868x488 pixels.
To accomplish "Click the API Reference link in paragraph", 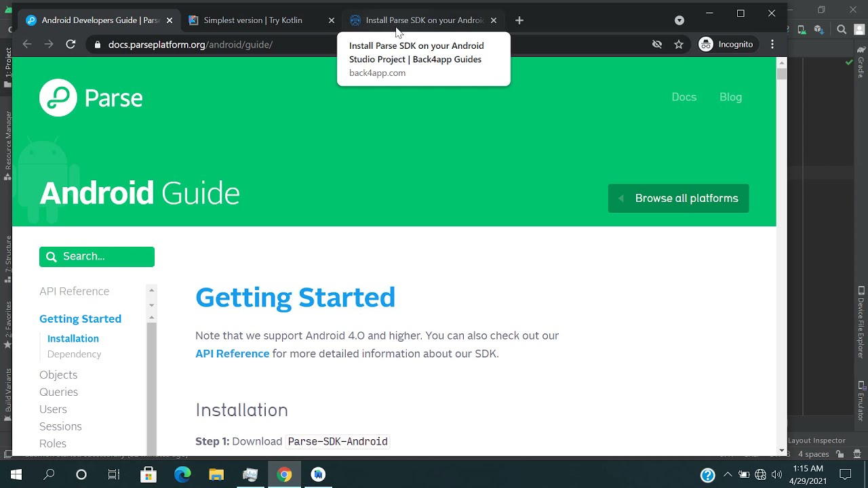I will (232, 353).
